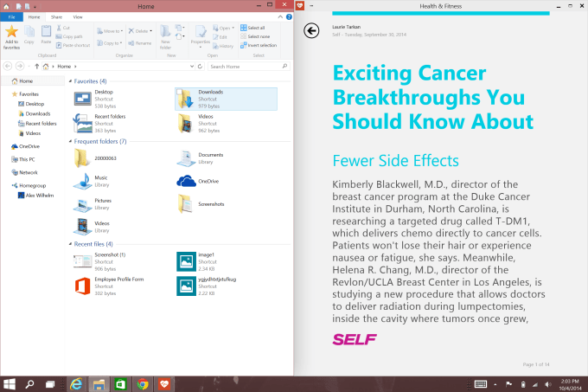Select OneDrive in the navigation pane
588x392 pixels.
[28, 146]
